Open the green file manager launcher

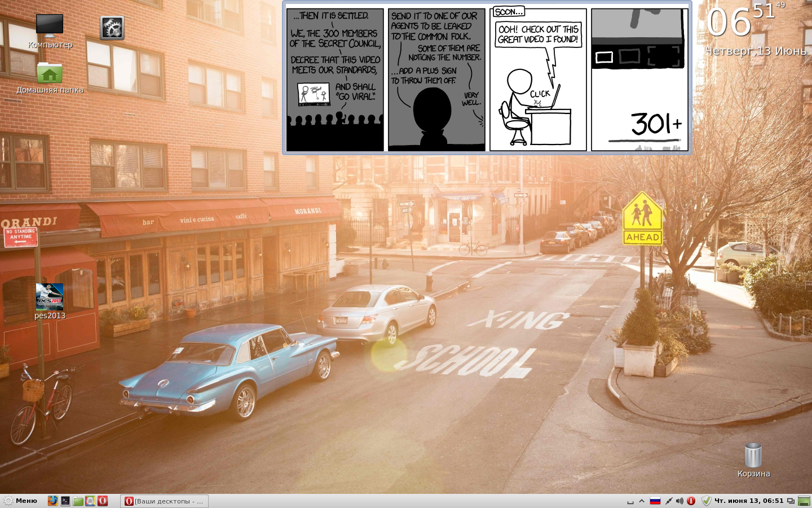[78, 501]
